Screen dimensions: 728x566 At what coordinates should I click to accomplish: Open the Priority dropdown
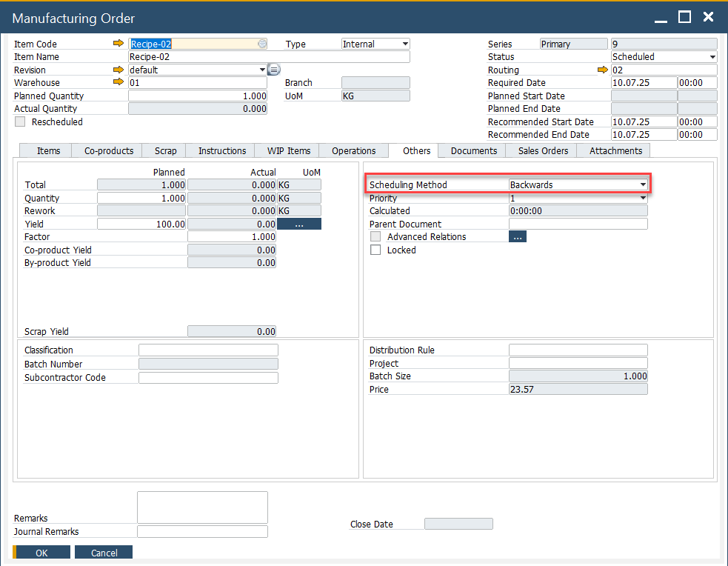[x=643, y=198]
